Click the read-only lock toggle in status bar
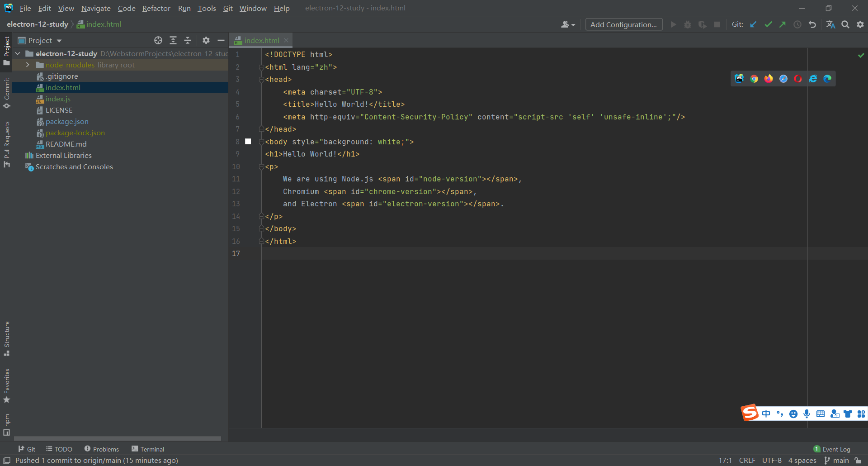Image resolution: width=868 pixels, height=466 pixels. coord(858,460)
